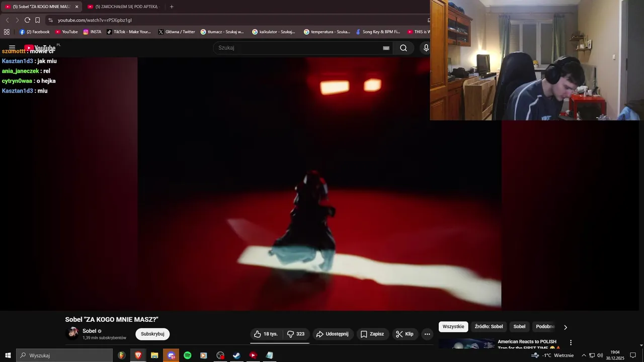Image resolution: width=644 pixels, height=362 pixels.
Task: Open the Song Key & BPM Finder bookmark
Action: [377, 32]
